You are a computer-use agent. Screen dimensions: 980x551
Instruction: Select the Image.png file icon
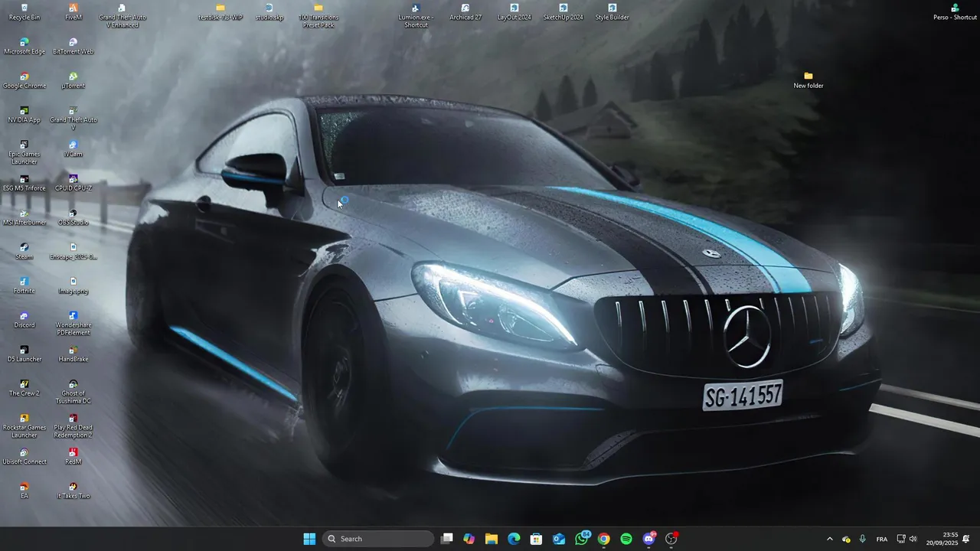click(73, 285)
